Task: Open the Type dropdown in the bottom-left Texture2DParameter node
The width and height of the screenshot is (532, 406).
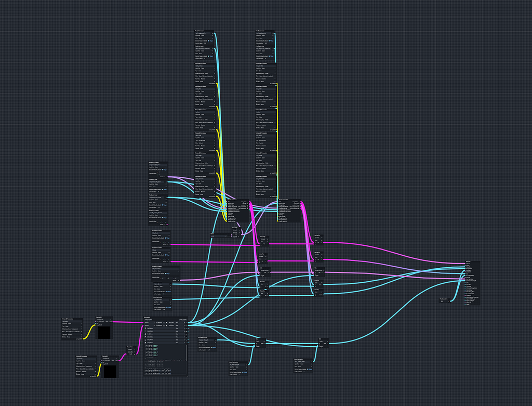Action: pos(86,363)
